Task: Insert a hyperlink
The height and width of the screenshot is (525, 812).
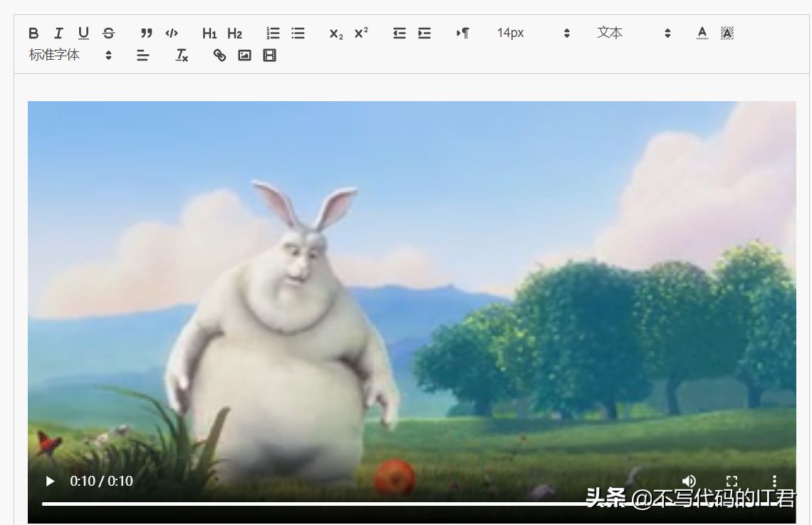Action: tap(219, 55)
